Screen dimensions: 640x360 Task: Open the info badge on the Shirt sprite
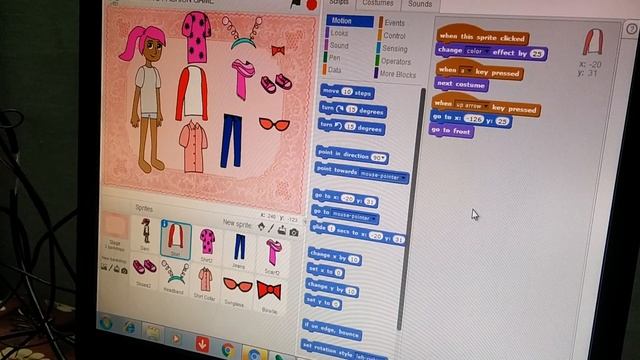(x=164, y=223)
